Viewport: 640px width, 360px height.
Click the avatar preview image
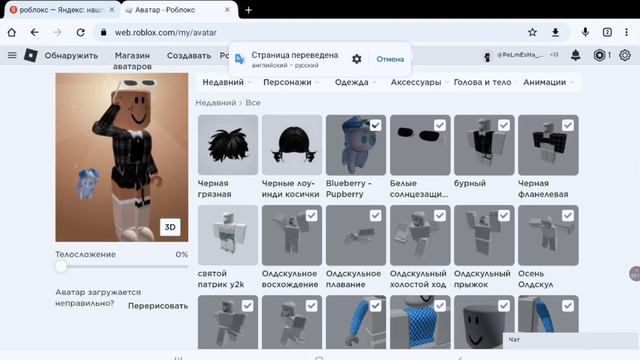point(122,157)
